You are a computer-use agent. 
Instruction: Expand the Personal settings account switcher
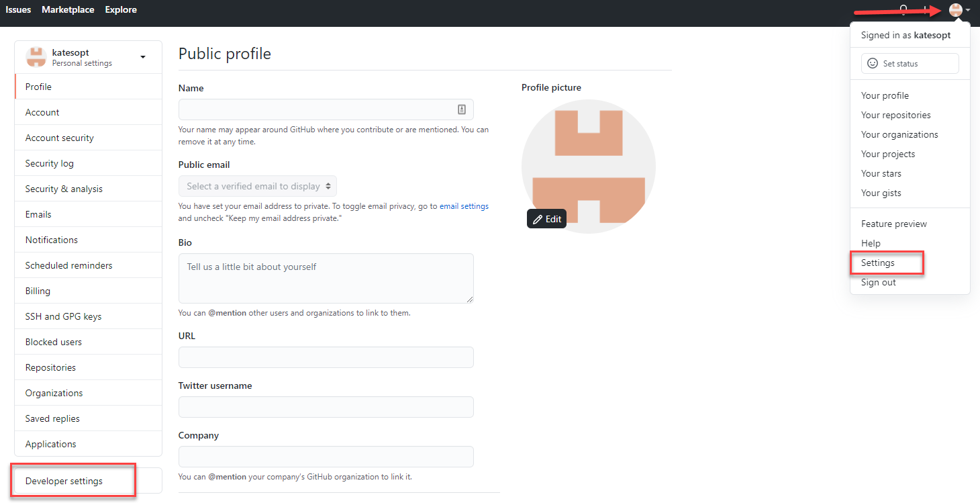pyautogui.click(x=142, y=57)
